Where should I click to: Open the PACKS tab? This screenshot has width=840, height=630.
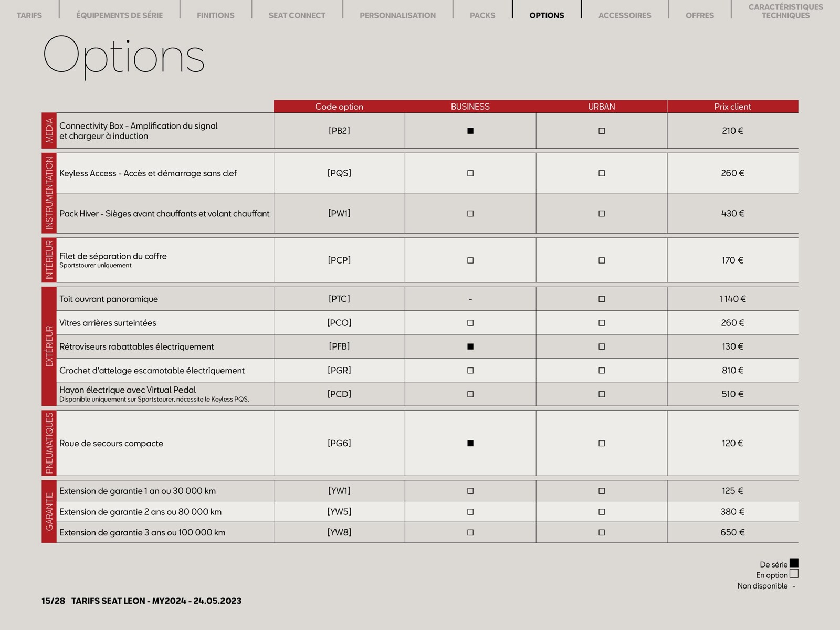[482, 15]
